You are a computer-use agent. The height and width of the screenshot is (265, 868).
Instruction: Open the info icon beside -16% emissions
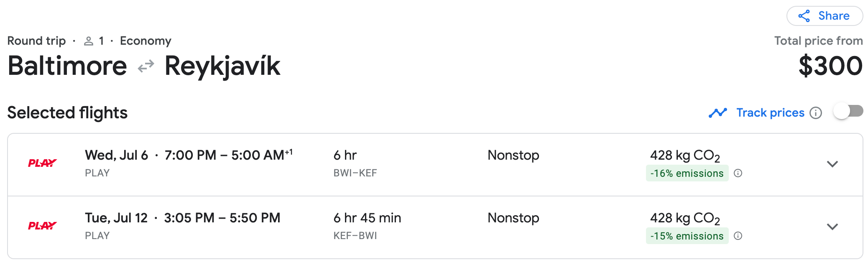[738, 173]
